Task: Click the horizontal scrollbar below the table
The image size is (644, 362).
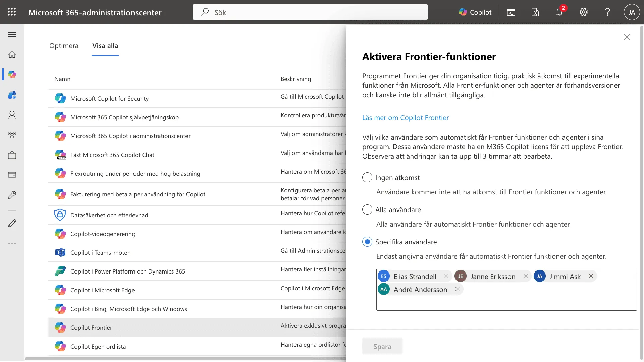Action: [185, 359]
